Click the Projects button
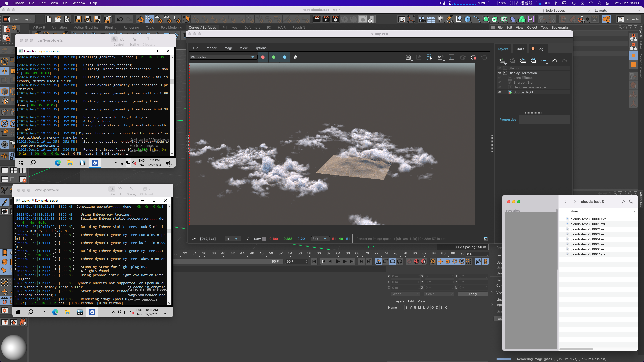Image resolution: width=644 pixels, height=362 pixels. 628,19
